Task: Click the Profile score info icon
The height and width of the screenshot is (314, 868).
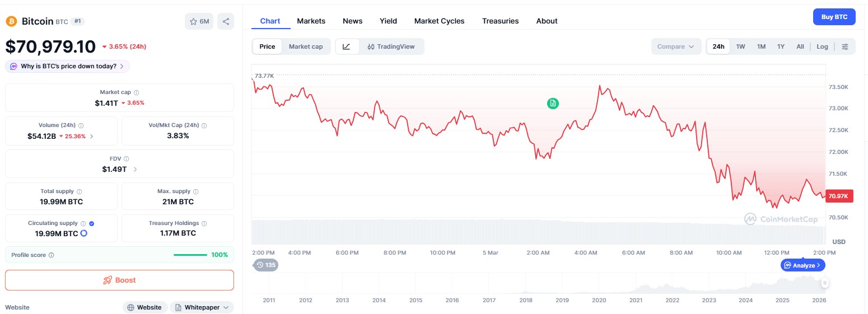Action: tap(52, 255)
